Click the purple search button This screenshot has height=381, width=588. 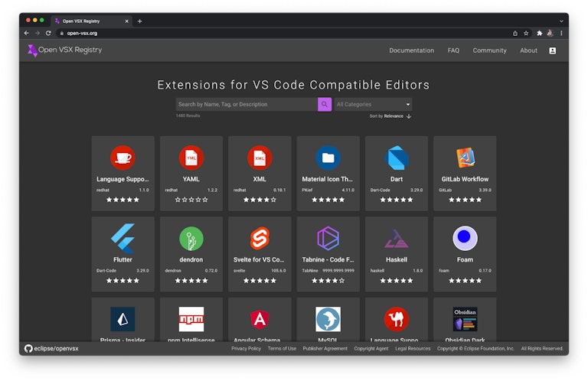click(x=325, y=104)
